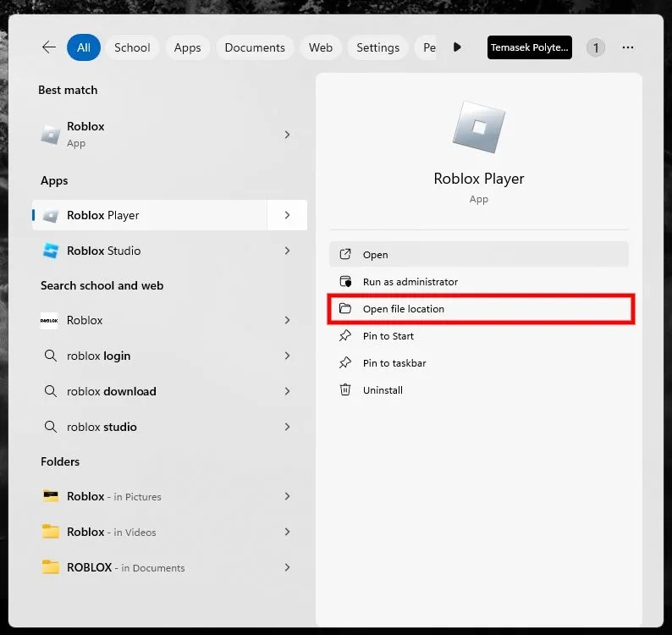Screen dimensions: 672x635
Task: Click the Roblox - in Videos label
Action: pos(112,532)
